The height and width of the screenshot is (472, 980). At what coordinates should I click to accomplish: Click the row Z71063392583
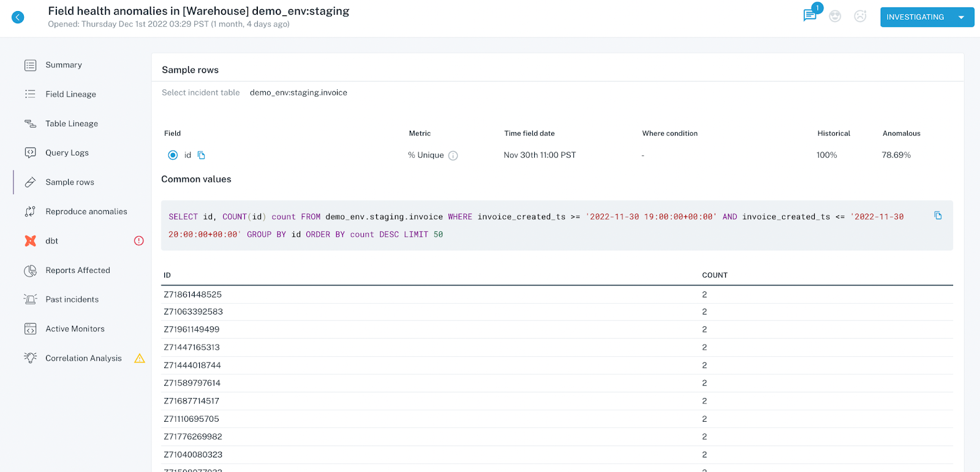pyautogui.click(x=557, y=312)
